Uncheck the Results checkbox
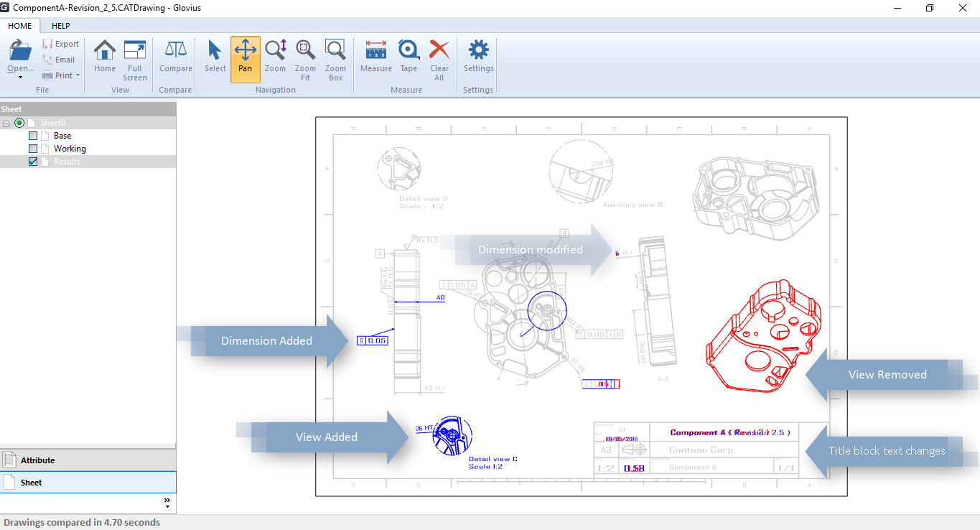 tap(32, 161)
